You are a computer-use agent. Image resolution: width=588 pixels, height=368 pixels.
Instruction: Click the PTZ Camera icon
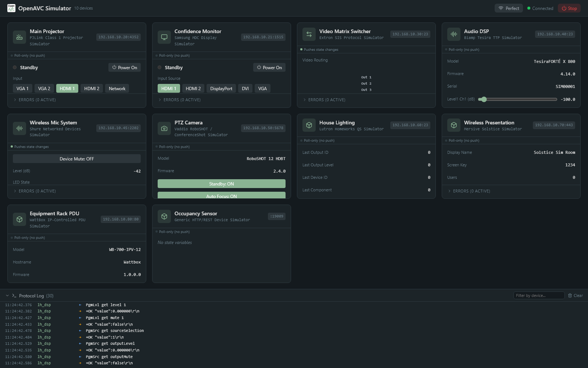click(x=164, y=128)
